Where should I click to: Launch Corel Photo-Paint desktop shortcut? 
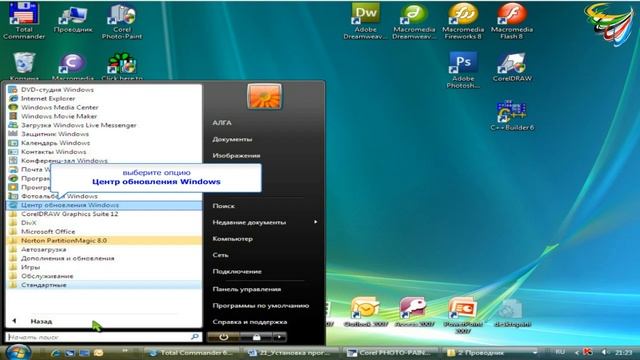click(x=122, y=21)
